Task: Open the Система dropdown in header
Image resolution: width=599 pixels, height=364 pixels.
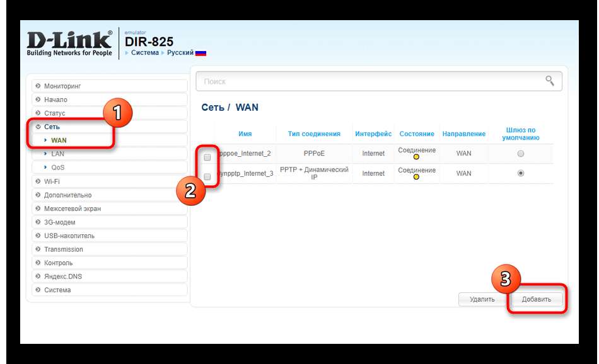Action: [144, 53]
